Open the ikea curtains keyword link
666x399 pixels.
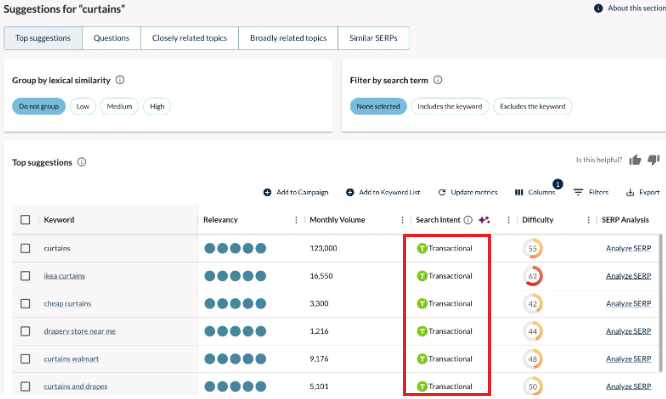coord(64,276)
